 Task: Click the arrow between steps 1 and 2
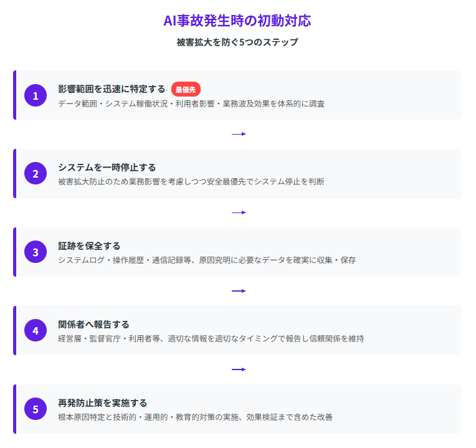point(238,134)
